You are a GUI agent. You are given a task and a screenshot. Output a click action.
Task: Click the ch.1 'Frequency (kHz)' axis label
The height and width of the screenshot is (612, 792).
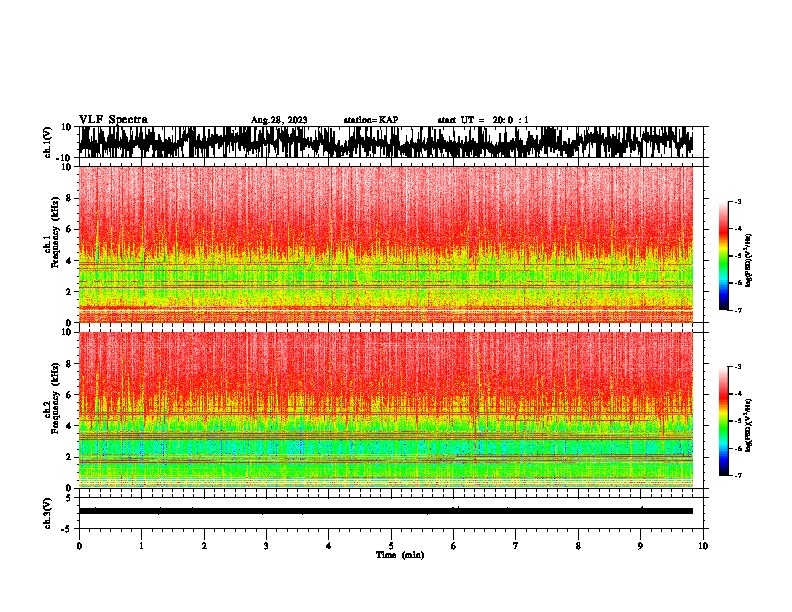click(x=55, y=232)
